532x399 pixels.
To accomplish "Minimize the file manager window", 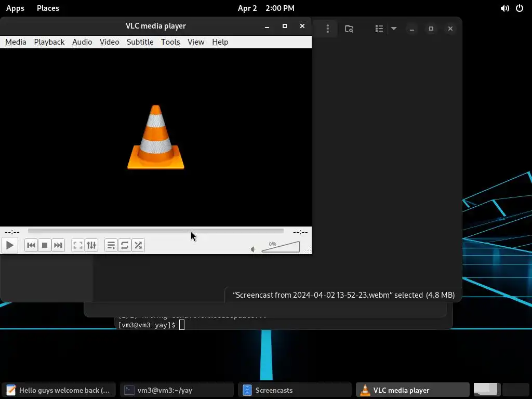I will tap(412, 29).
